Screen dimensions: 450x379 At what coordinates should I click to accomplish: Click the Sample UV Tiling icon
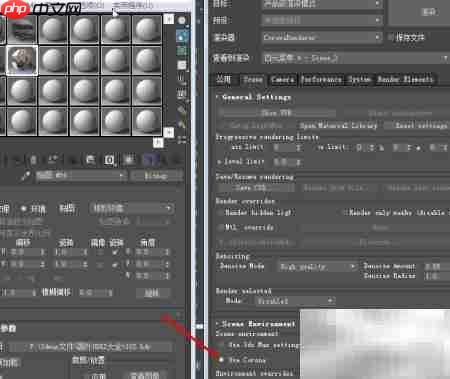(x=182, y=65)
